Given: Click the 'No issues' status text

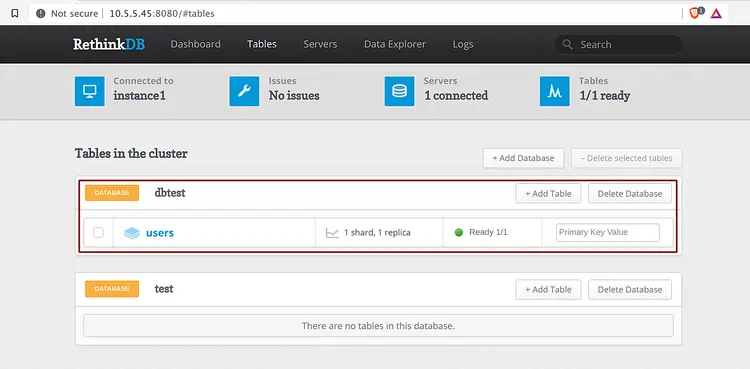Looking at the screenshot, I should click(294, 96).
